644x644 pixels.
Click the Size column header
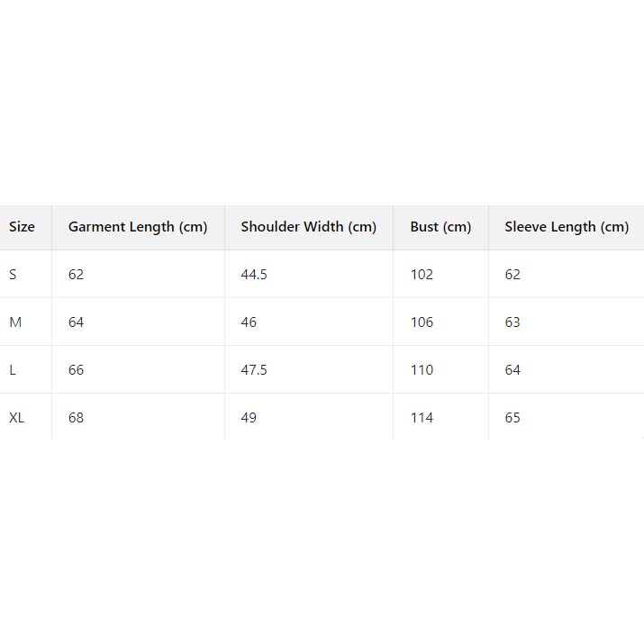click(x=22, y=227)
